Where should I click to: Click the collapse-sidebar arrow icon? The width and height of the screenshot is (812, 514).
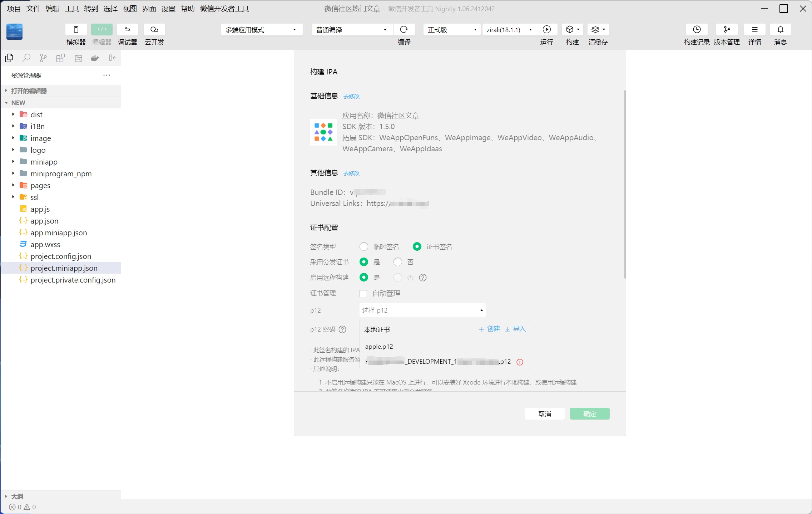coord(113,58)
